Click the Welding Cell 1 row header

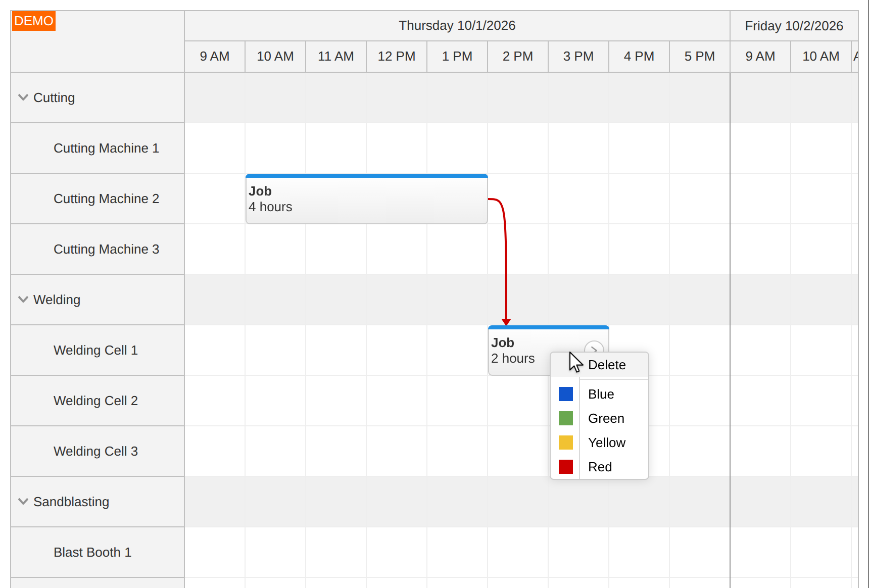coord(98,350)
